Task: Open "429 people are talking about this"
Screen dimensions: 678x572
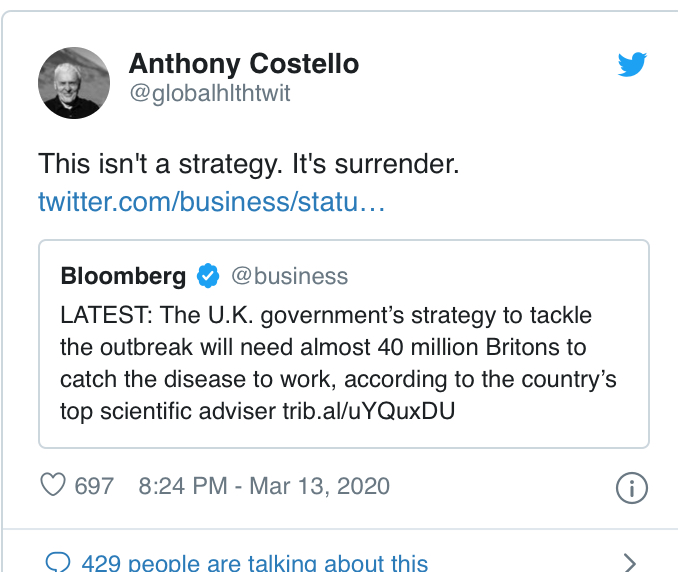Action: pos(255,562)
